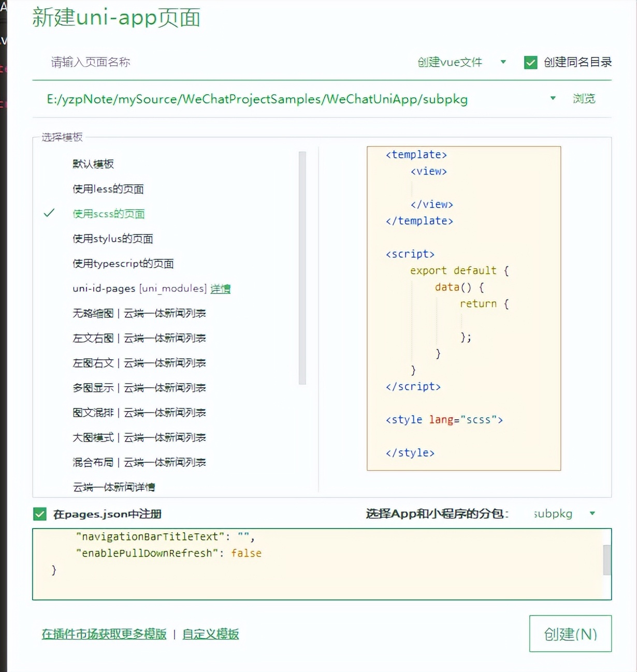Select the 使用less的页面 template
The width and height of the screenshot is (637, 672).
coord(108,188)
